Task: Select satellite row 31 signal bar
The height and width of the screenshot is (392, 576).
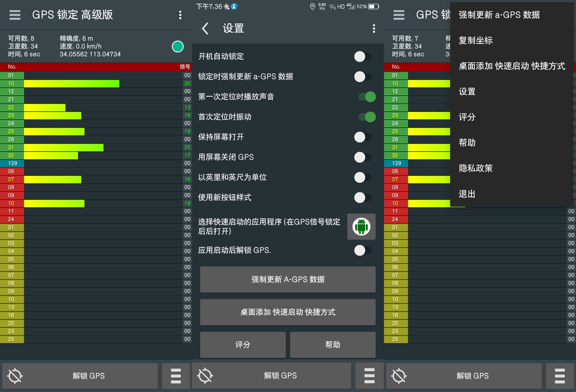Action: (64, 147)
